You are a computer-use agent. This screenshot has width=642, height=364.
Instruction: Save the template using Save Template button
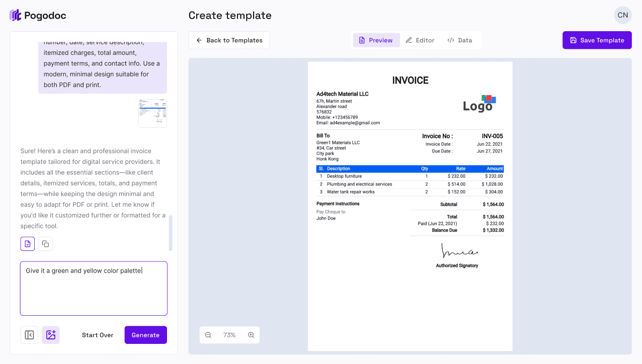click(x=597, y=40)
